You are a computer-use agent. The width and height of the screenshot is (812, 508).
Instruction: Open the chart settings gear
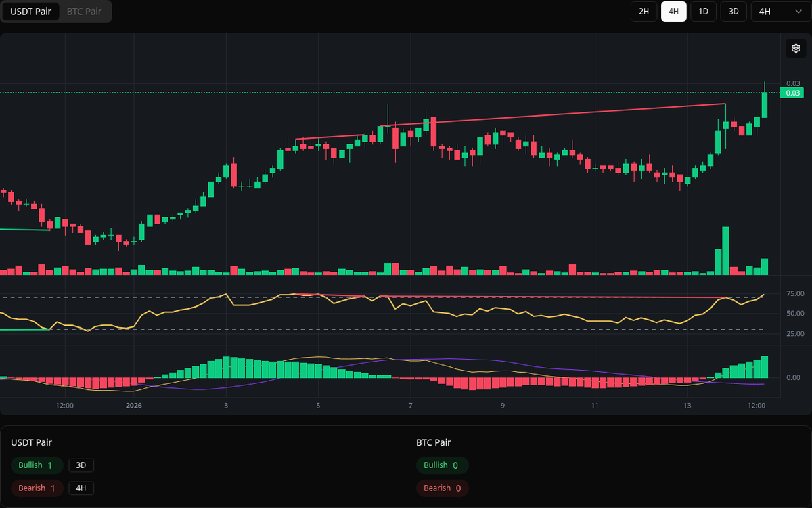click(796, 48)
